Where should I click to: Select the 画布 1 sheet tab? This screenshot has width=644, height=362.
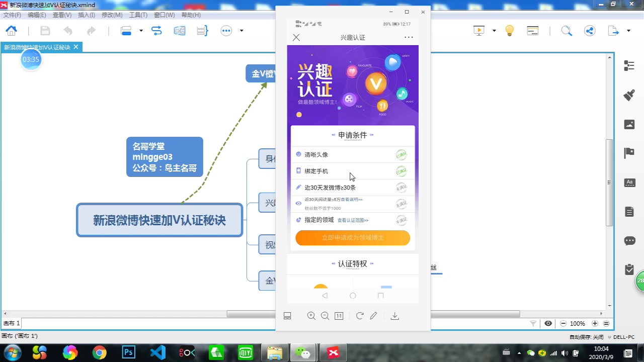[x=11, y=324]
